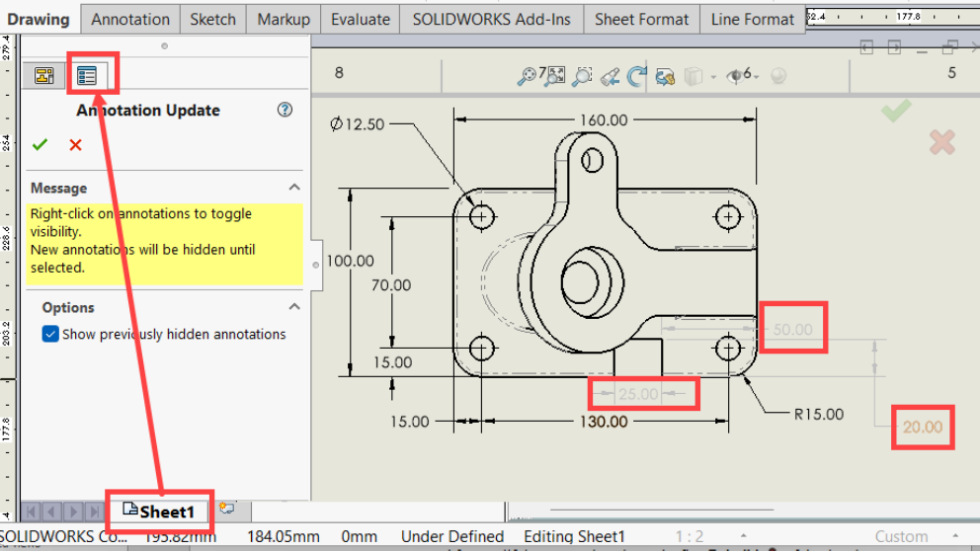Accept annotation update with the green checkmark

pos(40,145)
